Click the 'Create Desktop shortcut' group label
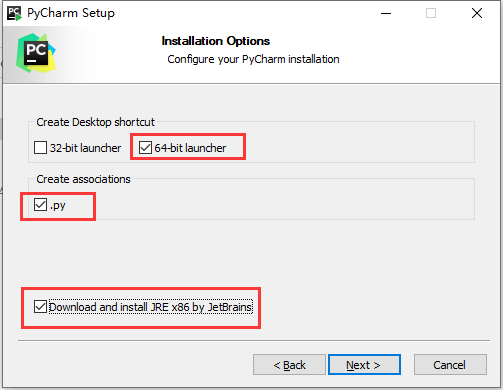The width and height of the screenshot is (503, 390). pyautogui.click(x=95, y=122)
